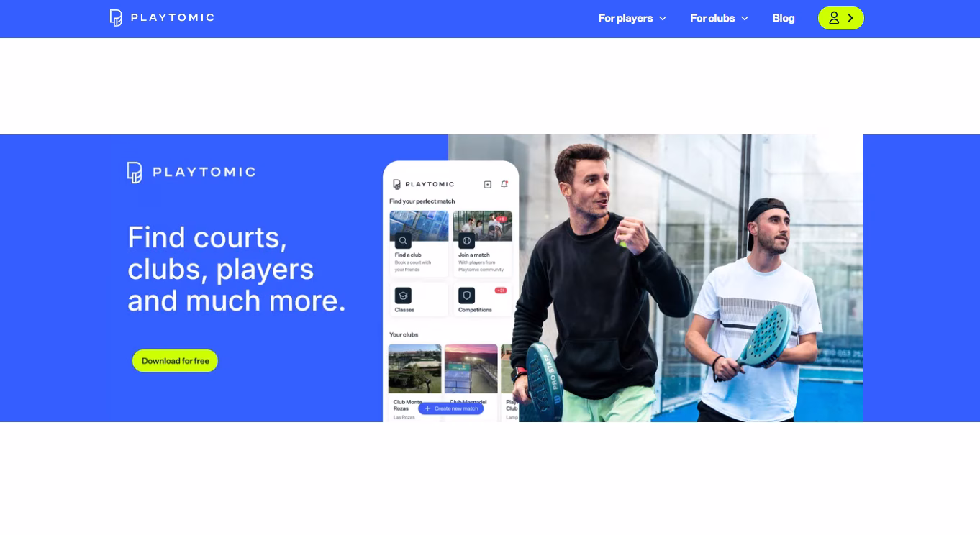Screen dimensions: 980x535
Task: Click the Classes graduation cap icon
Action: pos(403,296)
